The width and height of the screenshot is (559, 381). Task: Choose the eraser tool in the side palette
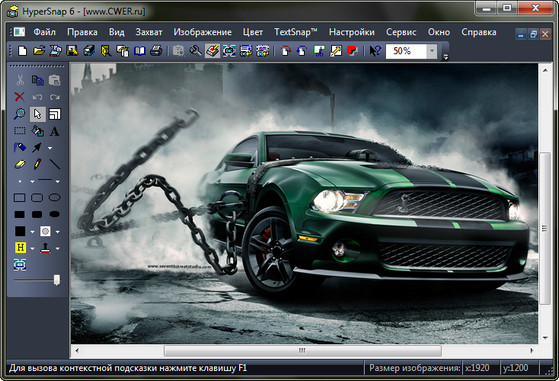point(20,164)
